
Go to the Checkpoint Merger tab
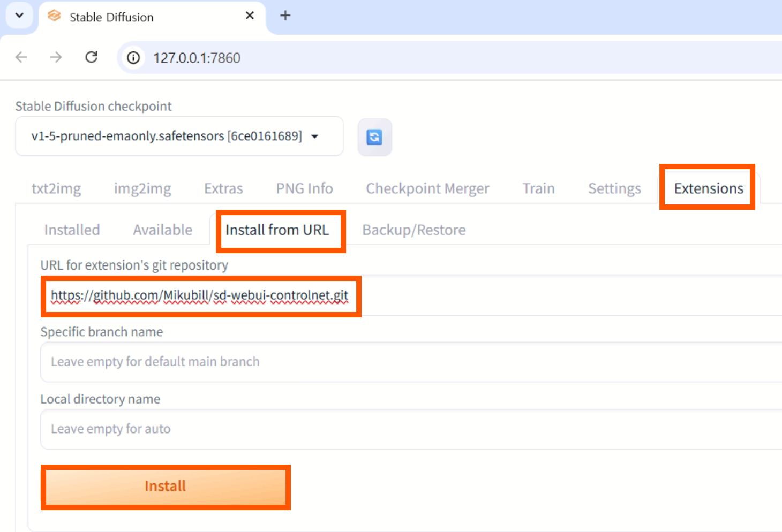(427, 188)
